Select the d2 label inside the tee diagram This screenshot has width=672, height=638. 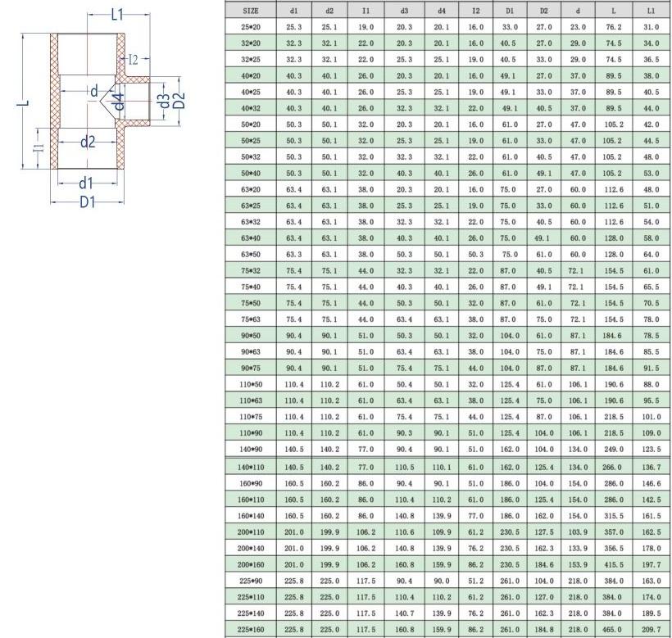coord(88,142)
